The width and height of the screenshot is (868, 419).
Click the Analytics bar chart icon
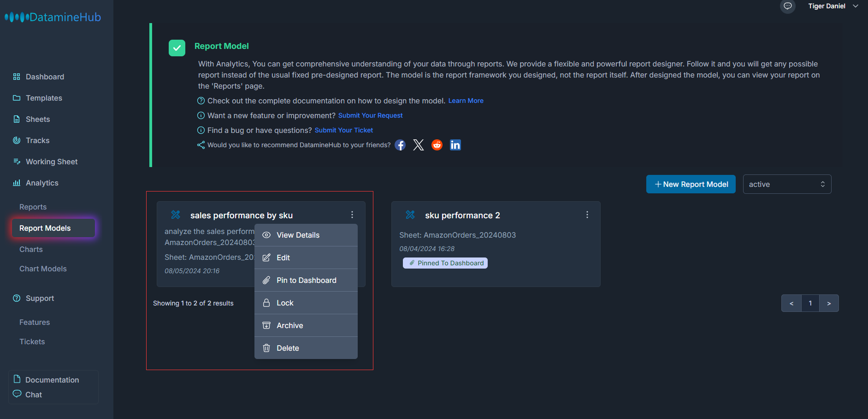17,183
